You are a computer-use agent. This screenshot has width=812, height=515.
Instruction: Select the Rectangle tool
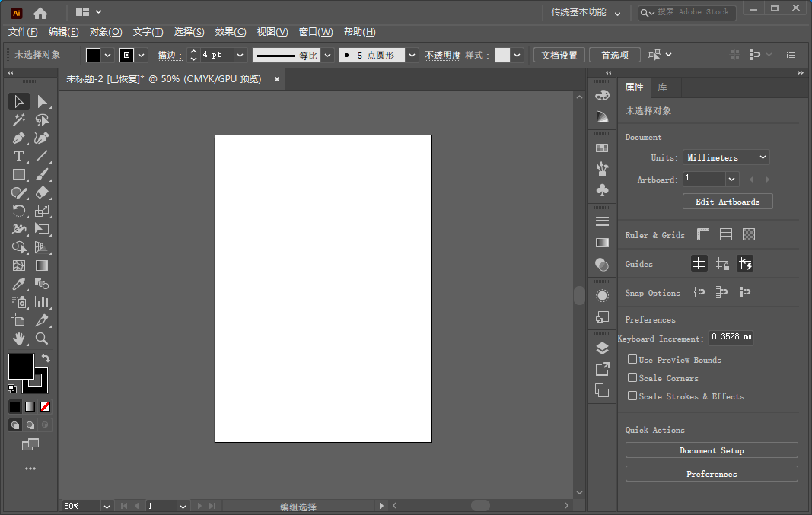(19, 175)
